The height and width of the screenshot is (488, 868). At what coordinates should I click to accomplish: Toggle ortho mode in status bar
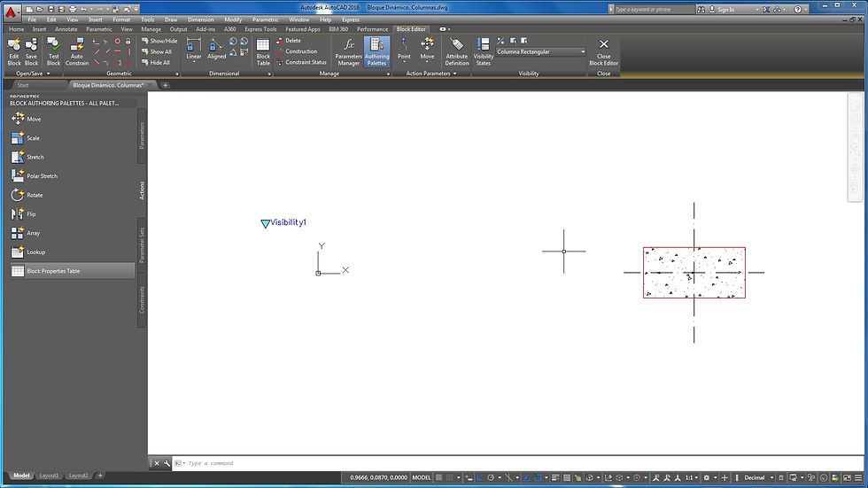pyautogui.click(x=479, y=477)
